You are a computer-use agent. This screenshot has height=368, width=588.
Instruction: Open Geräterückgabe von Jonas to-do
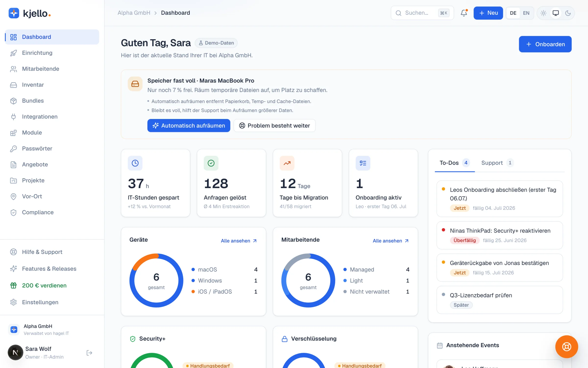(500, 268)
